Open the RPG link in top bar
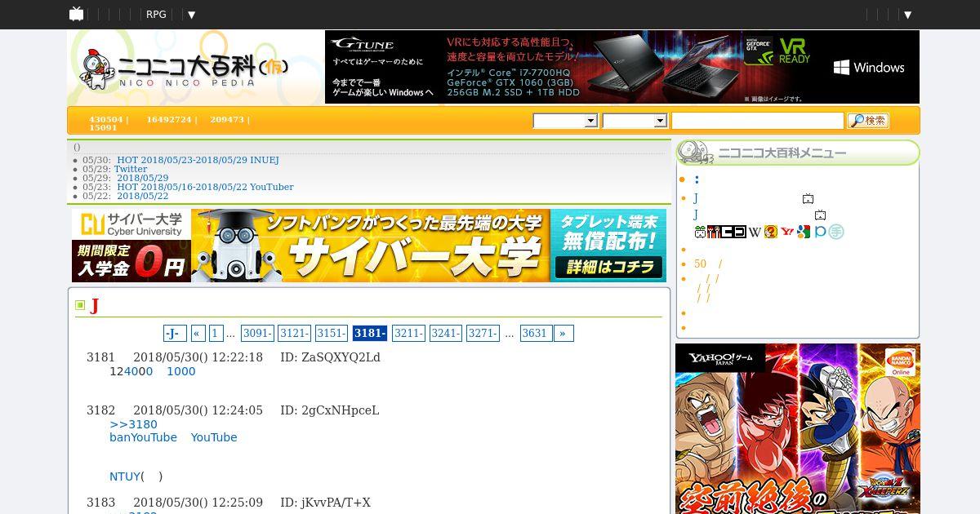 pyautogui.click(x=156, y=15)
